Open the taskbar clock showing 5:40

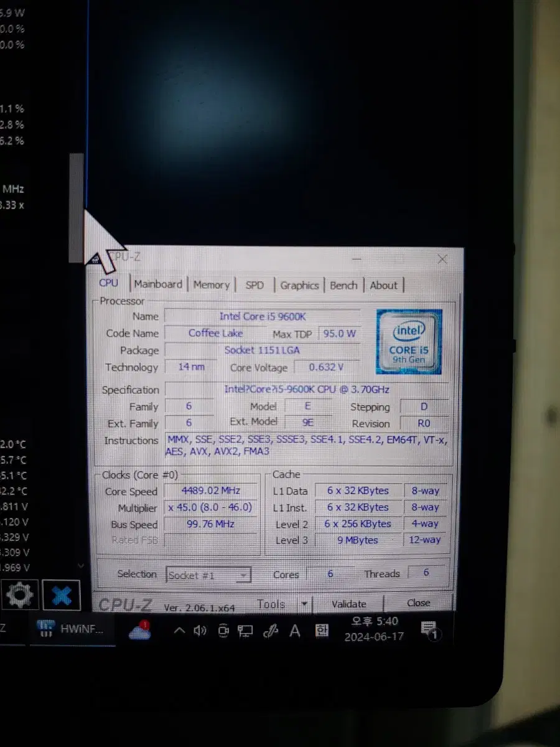click(x=375, y=629)
